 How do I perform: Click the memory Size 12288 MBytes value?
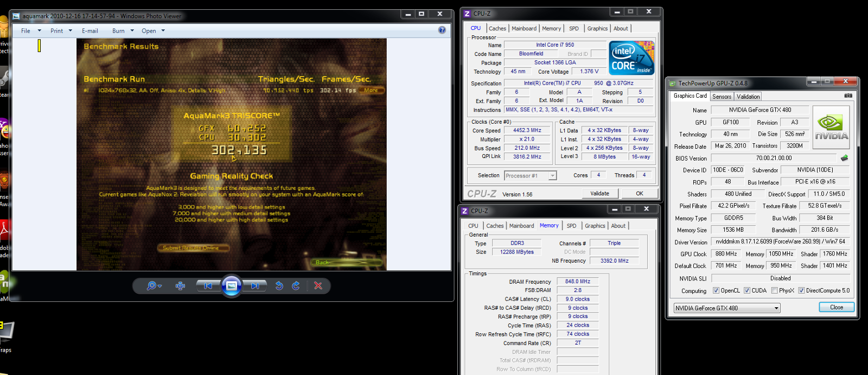tap(517, 252)
